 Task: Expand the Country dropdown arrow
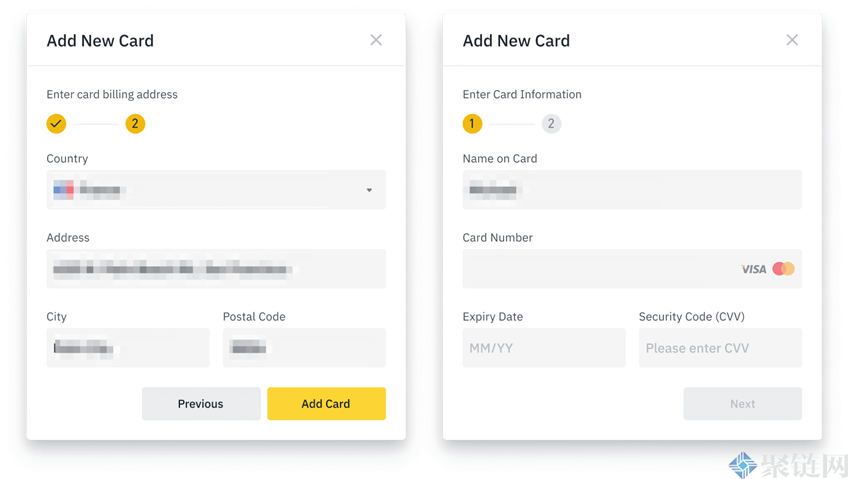click(x=369, y=190)
